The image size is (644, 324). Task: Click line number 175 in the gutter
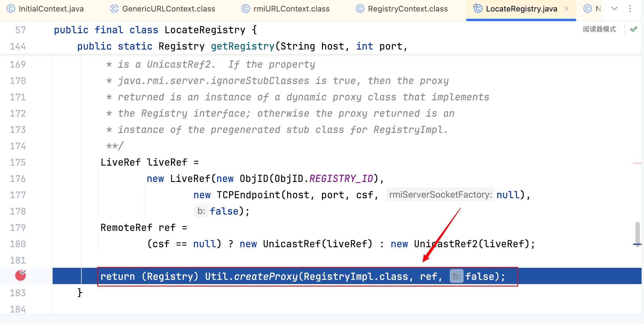point(18,162)
